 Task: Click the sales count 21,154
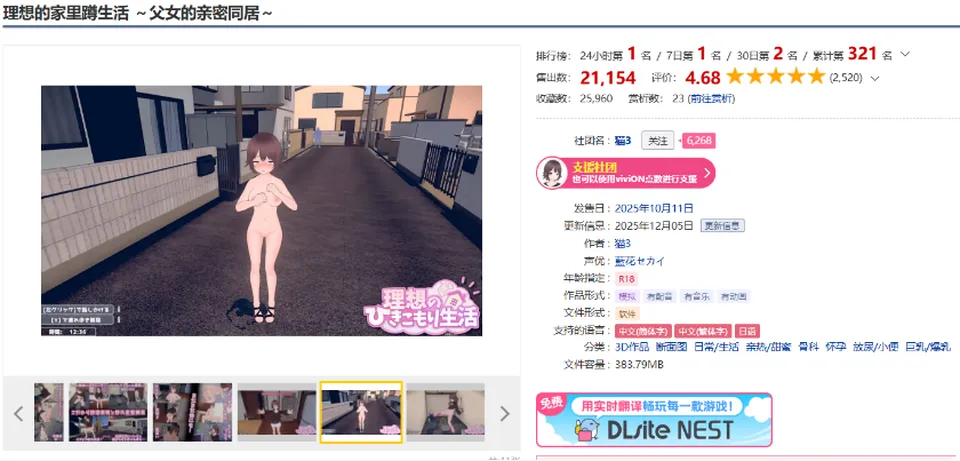608,78
